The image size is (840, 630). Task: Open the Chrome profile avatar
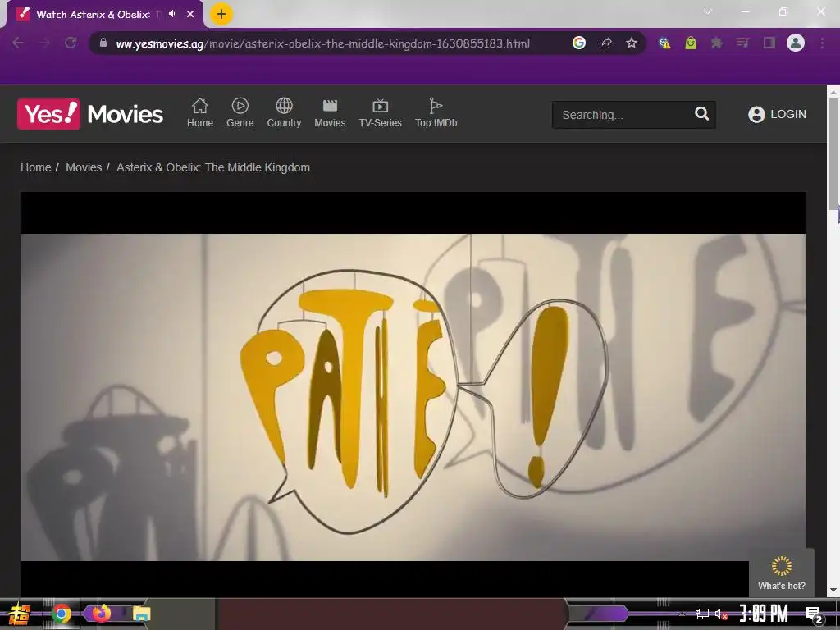click(796, 43)
